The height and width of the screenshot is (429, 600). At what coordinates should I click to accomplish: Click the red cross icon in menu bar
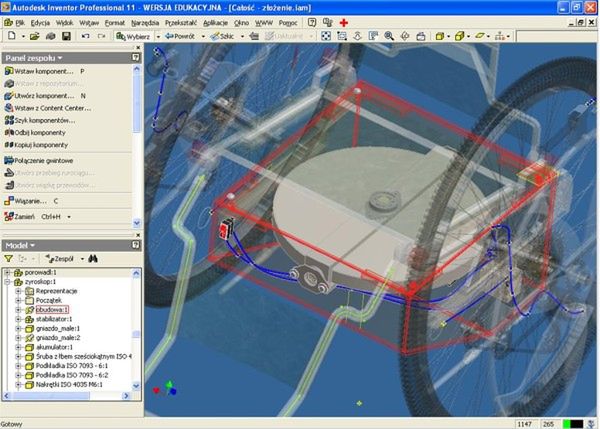coord(344,23)
